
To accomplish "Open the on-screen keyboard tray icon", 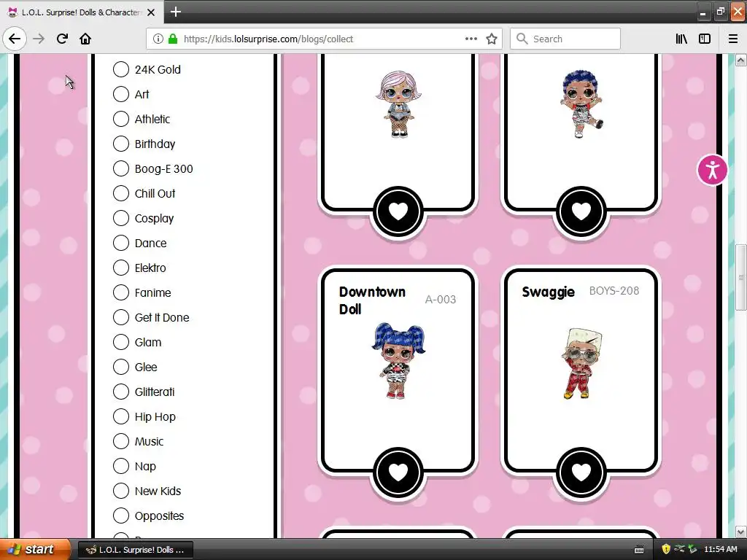I will click(x=639, y=550).
